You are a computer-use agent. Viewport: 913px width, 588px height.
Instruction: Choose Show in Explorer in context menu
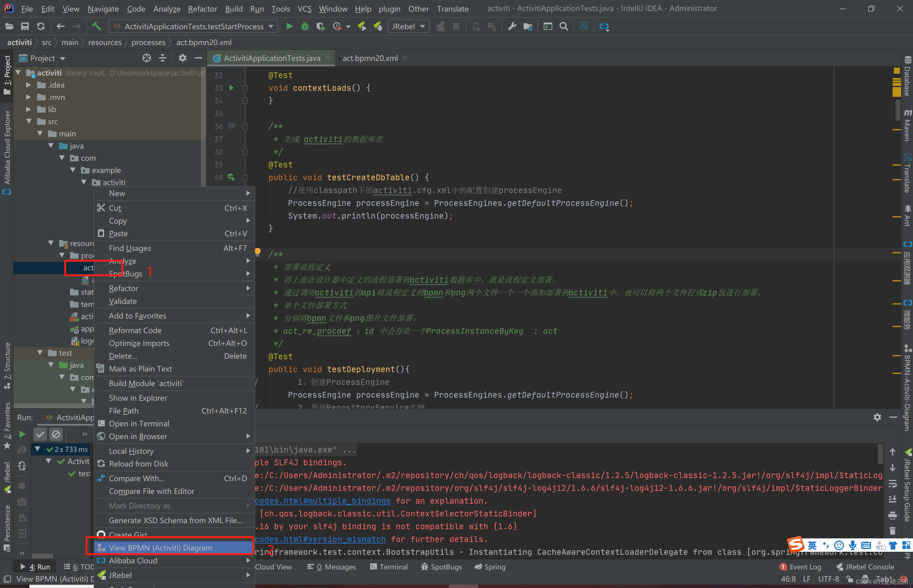[x=174, y=398]
